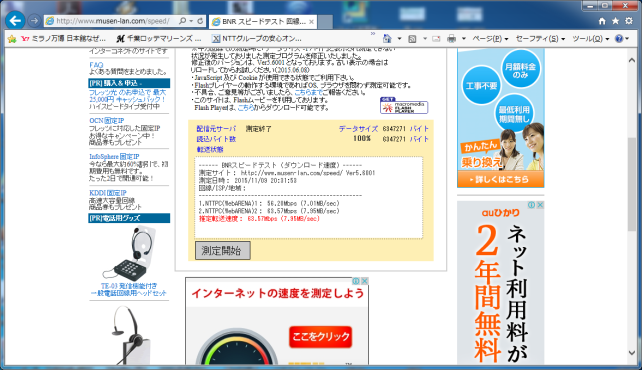Click the RSS feeds icon
642x370 pixels.
412,39
